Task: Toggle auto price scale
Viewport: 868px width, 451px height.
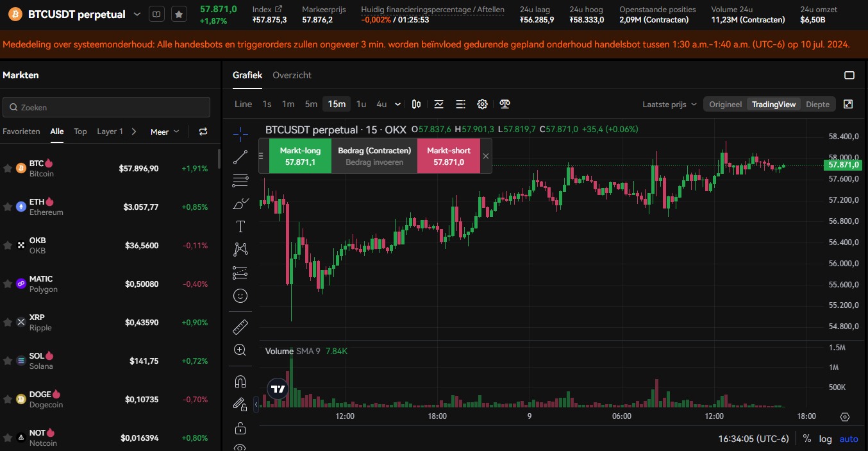Action: click(x=849, y=439)
